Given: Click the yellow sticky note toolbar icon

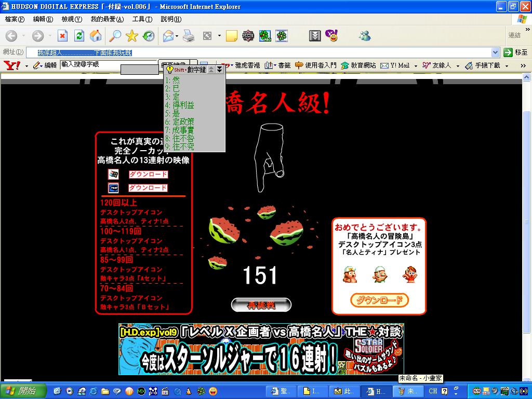Looking at the screenshot, I should click(x=231, y=36).
